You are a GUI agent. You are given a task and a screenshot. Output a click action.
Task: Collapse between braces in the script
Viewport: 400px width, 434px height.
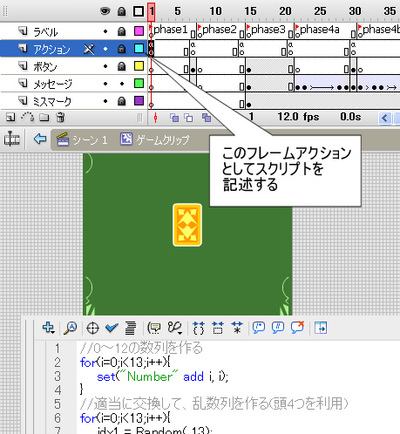pos(199,328)
